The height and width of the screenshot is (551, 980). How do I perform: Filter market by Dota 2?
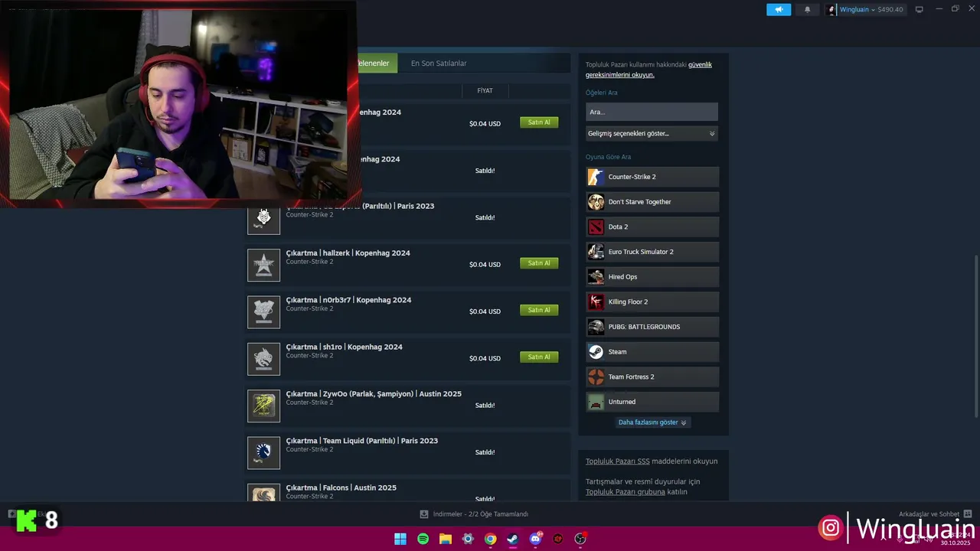click(x=652, y=227)
